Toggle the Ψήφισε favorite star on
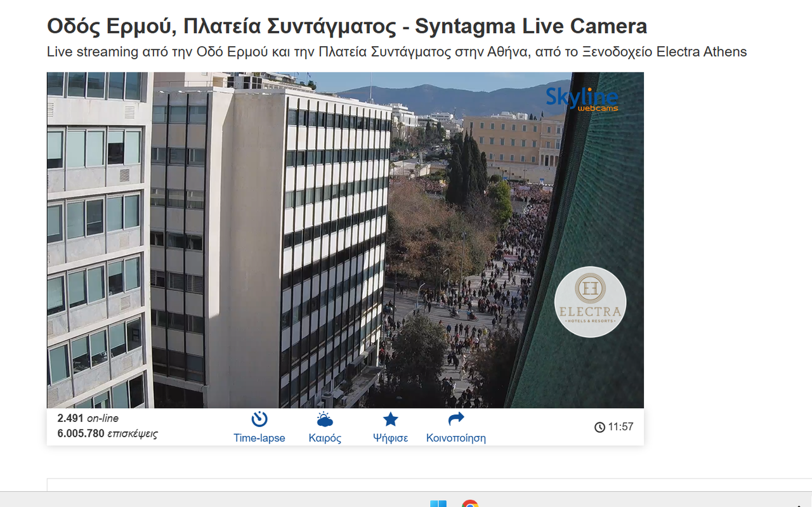The height and width of the screenshot is (507, 812). (390, 418)
